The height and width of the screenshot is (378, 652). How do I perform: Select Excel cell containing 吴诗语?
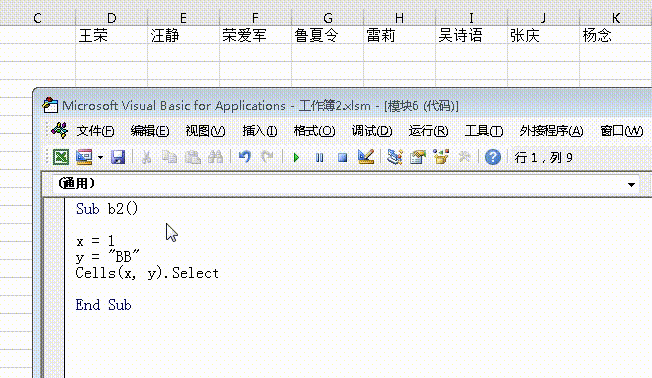tap(471, 35)
